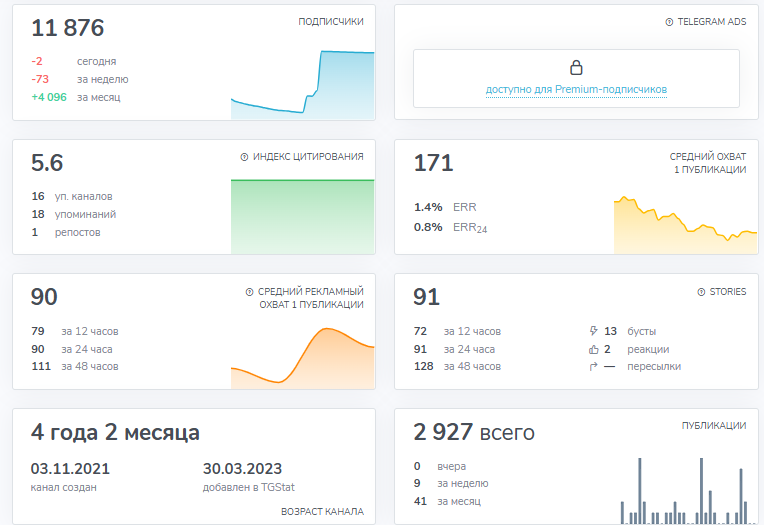Click the ПОДПИСЧИКИ card title
The image size is (764, 525).
(331, 22)
